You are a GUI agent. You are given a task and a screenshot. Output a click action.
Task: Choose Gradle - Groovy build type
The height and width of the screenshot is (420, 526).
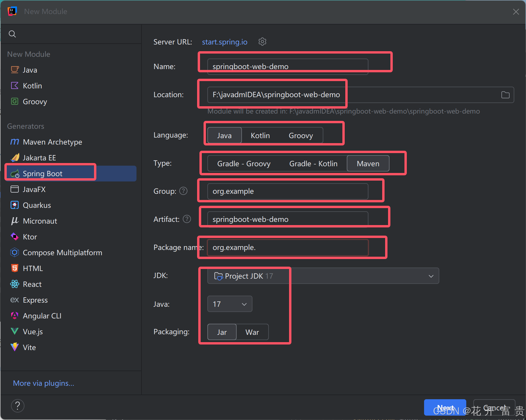244,163
